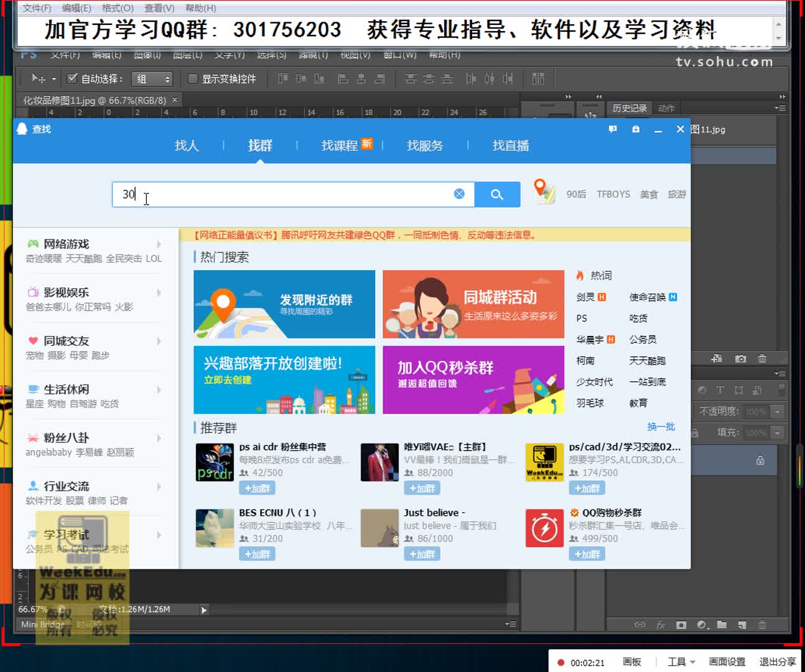This screenshot has width=805, height=672.
Task: Open the 动作 panel tab
Action: tap(666, 108)
